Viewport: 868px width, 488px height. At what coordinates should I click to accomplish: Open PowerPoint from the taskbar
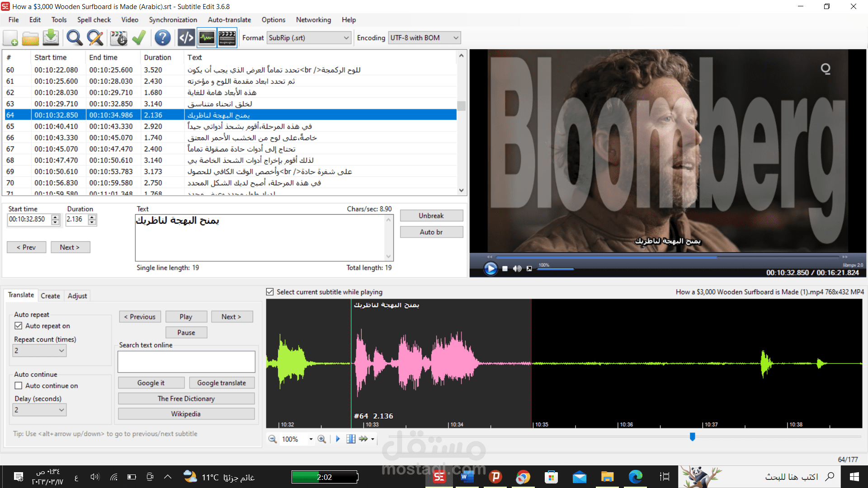click(495, 477)
